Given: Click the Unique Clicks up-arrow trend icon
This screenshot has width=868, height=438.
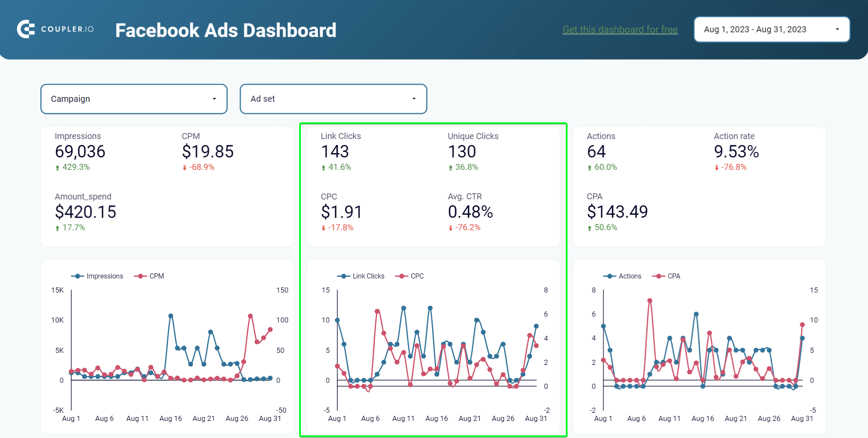Looking at the screenshot, I should tap(451, 168).
